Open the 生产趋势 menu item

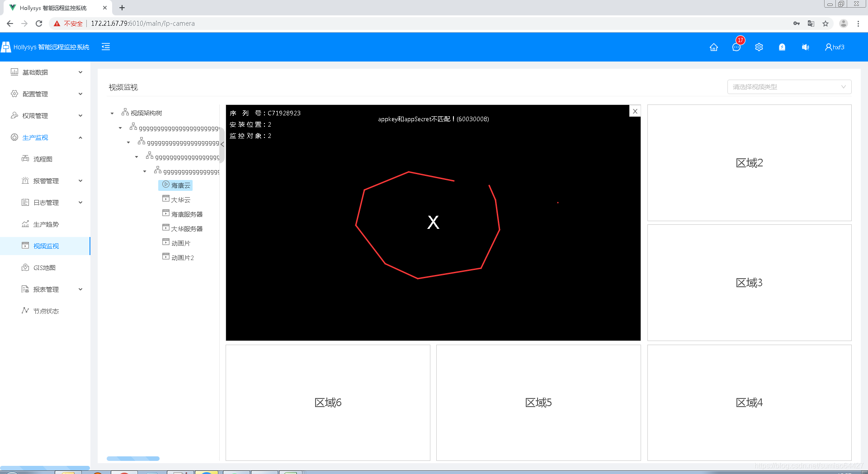click(45, 224)
